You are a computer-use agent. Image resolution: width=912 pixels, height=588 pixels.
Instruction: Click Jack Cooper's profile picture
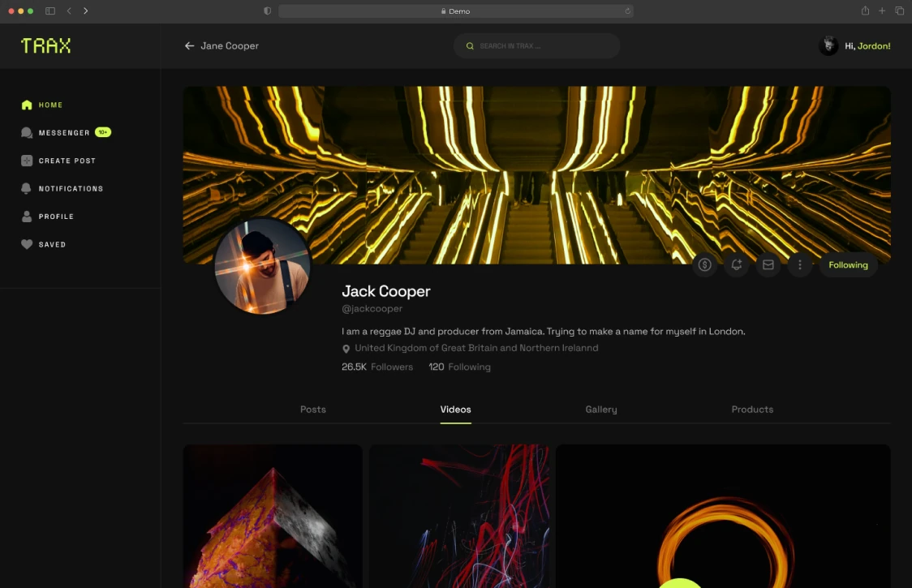tap(262, 266)
